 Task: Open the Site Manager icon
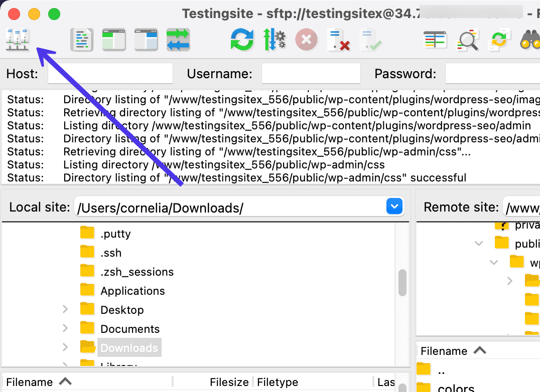(x=18, y=40)
